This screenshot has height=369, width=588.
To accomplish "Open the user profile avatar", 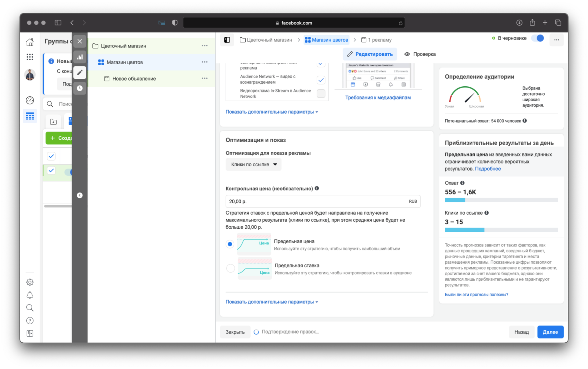I will click(x=30, y=75).
